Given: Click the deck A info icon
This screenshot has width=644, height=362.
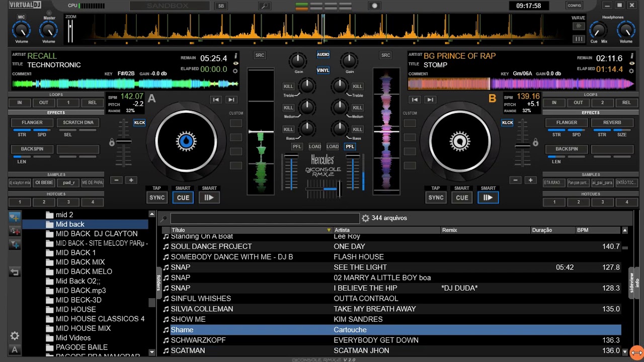Looking at the screenshot, I should (235, 56).
